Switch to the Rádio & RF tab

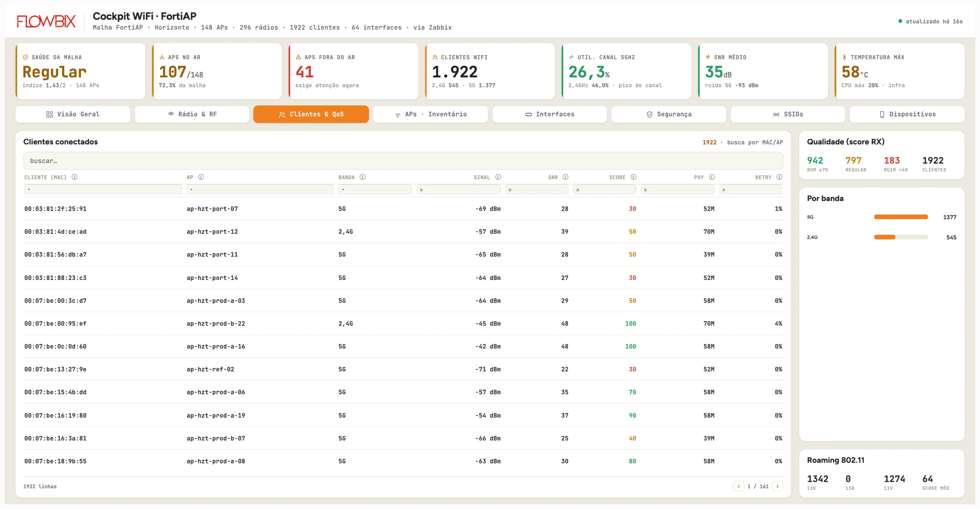click(192, 114)
